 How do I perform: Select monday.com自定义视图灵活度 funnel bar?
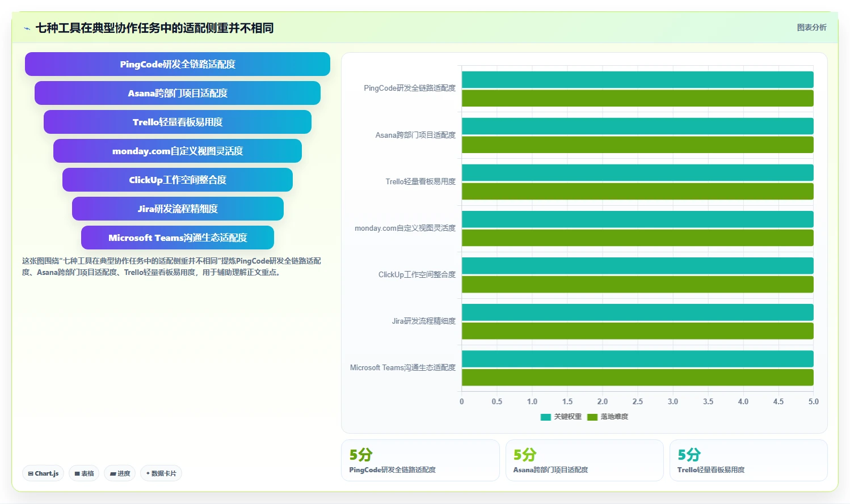178,151
